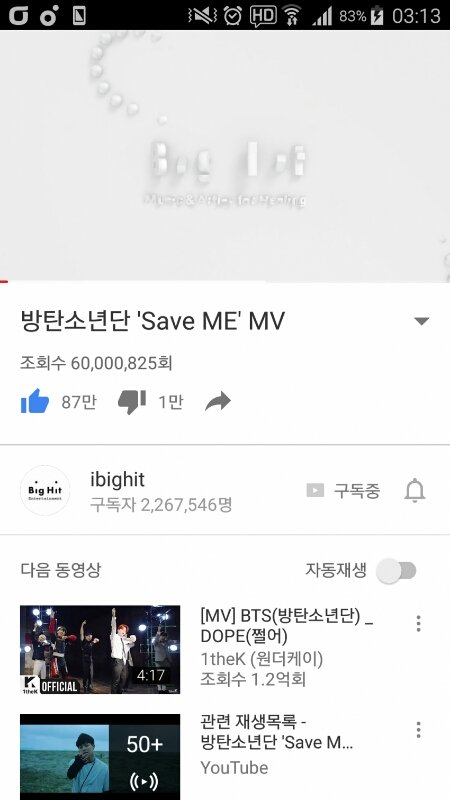Image resolution: width=450 pixels, height=800 pixels.
Task: Toggle the 자동재생 autoplay switch
Action: tap(396, 570)
